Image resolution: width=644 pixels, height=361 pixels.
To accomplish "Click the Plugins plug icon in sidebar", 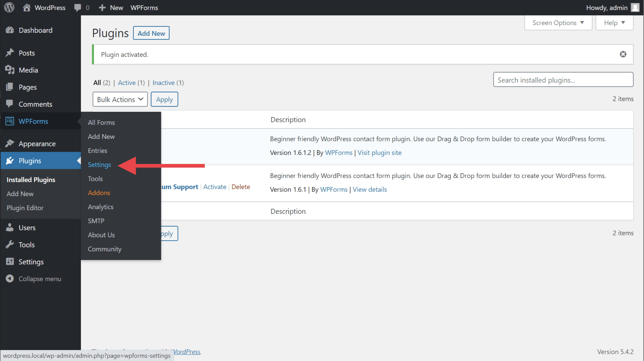I will 10,160.
